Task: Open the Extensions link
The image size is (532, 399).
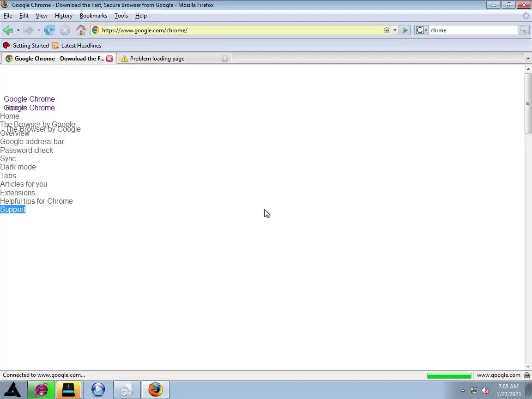Action: [x=17, y=193]
